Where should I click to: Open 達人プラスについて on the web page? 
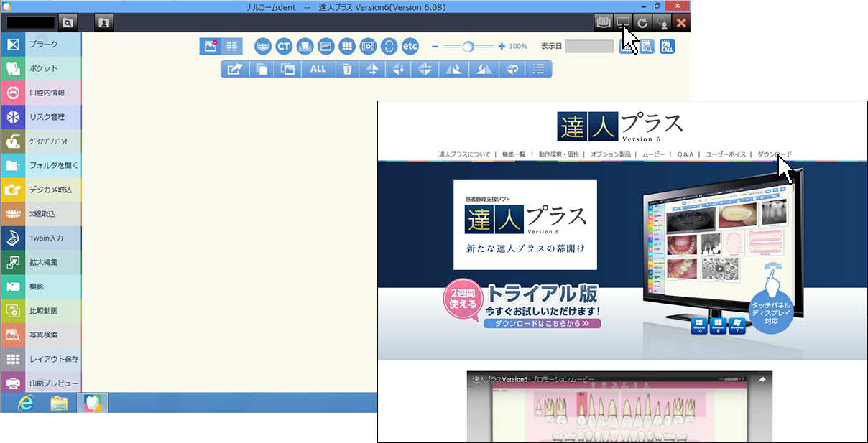[465, 154]
